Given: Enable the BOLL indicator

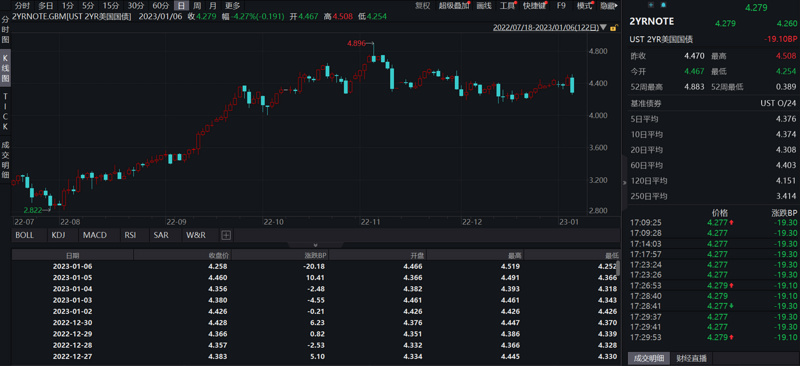Looking at the screenshot, I should tap(24, 235).
